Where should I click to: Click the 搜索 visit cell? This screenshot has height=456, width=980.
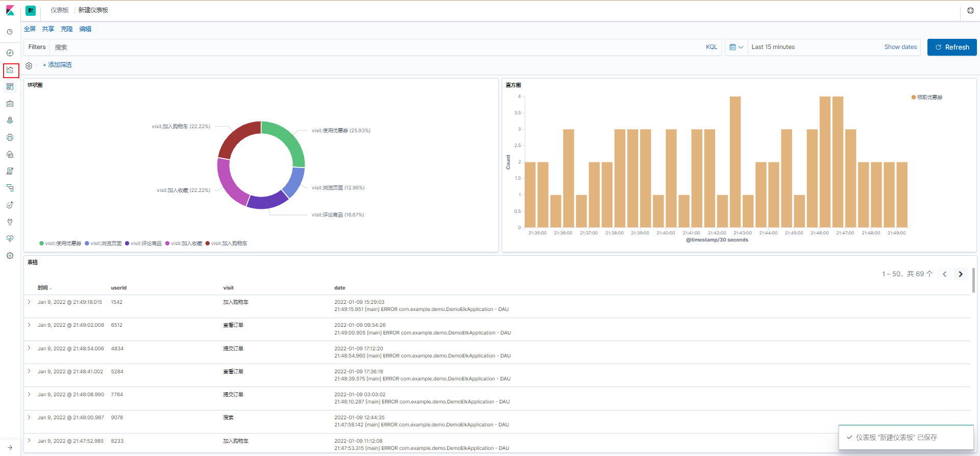[x=228, y=418]
